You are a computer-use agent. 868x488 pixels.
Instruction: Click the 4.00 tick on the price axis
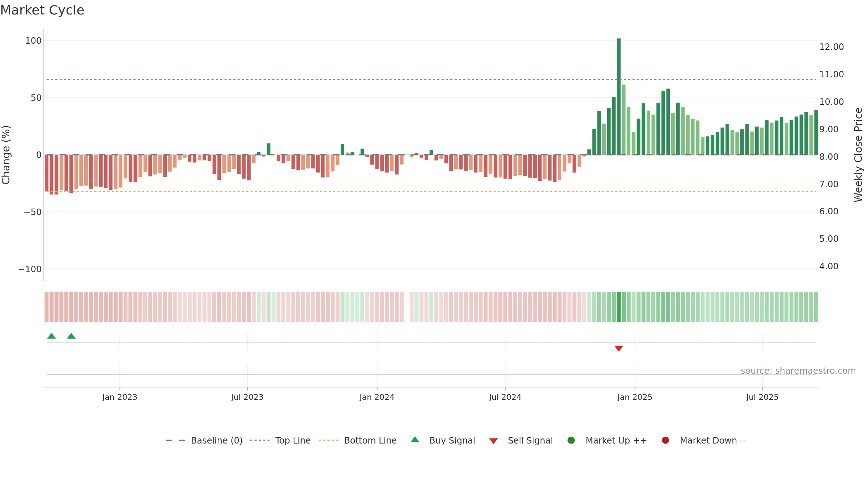(x=829, y=266)
